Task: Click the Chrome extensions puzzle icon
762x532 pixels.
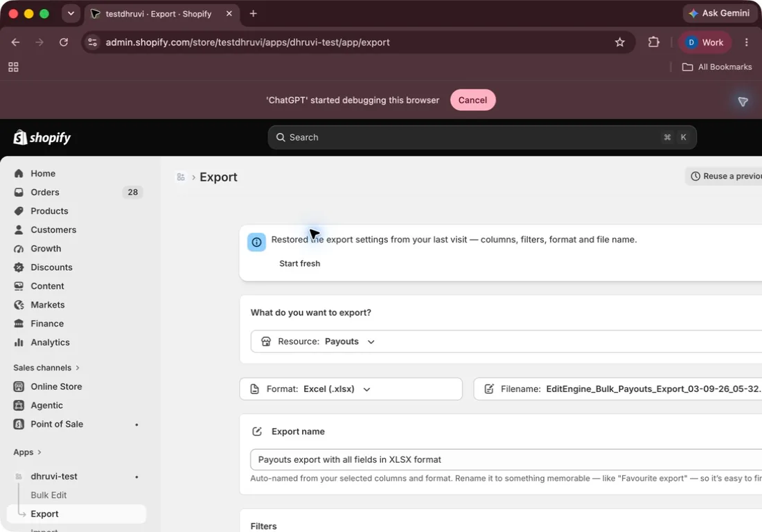Action: click(x=654, y=42)
